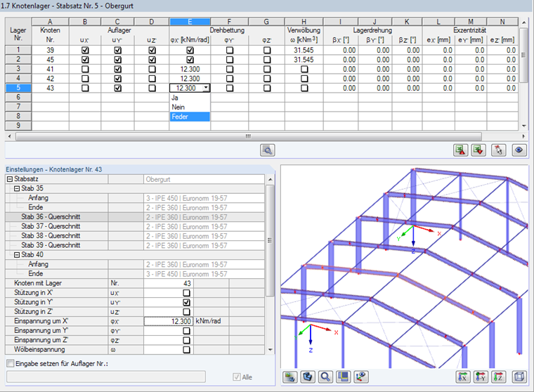534x392 pixels.
Task: Uncheck Stützung in Y' in settings
Action: coord(186,302)
